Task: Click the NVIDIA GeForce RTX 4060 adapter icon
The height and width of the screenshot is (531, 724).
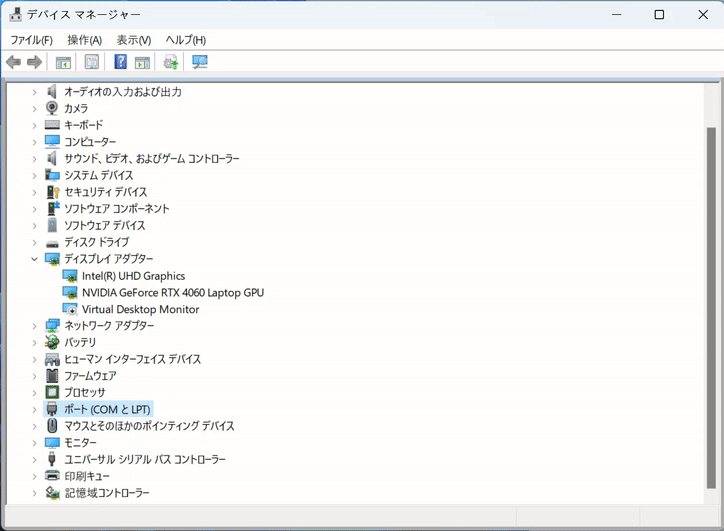Action: pyautogui.click(x=70, y=292)
